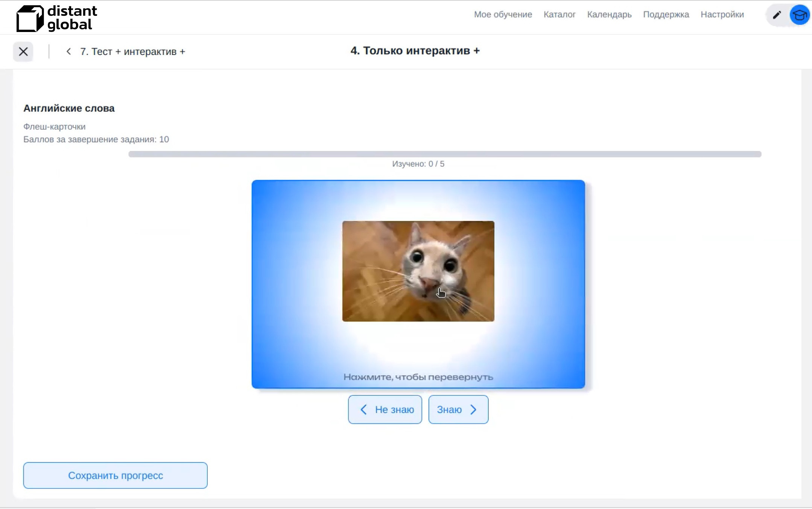Viewport: 812px width, 509px height.
Task: Open Настройки in top navigation
Action: pos(722,15)
